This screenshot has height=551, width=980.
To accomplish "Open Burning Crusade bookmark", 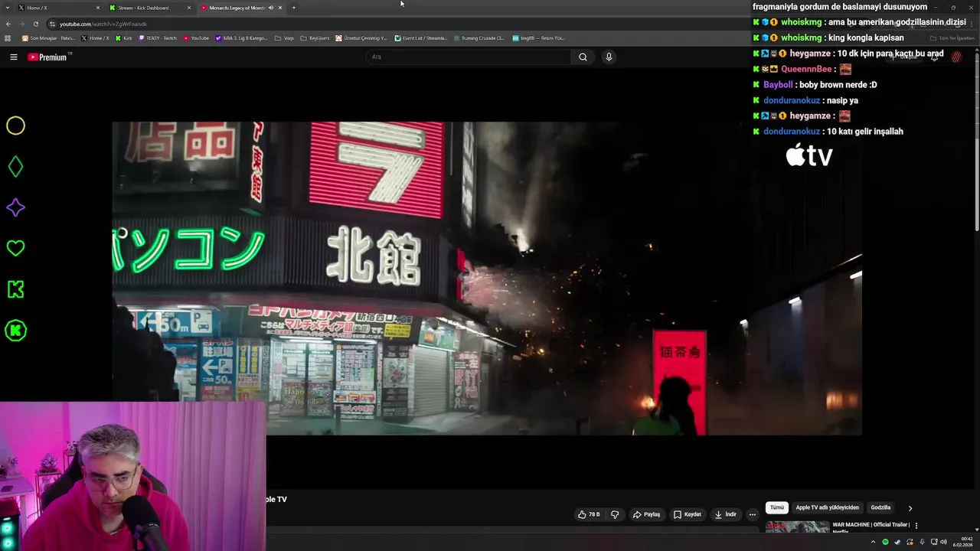I will tap(479, 37).
